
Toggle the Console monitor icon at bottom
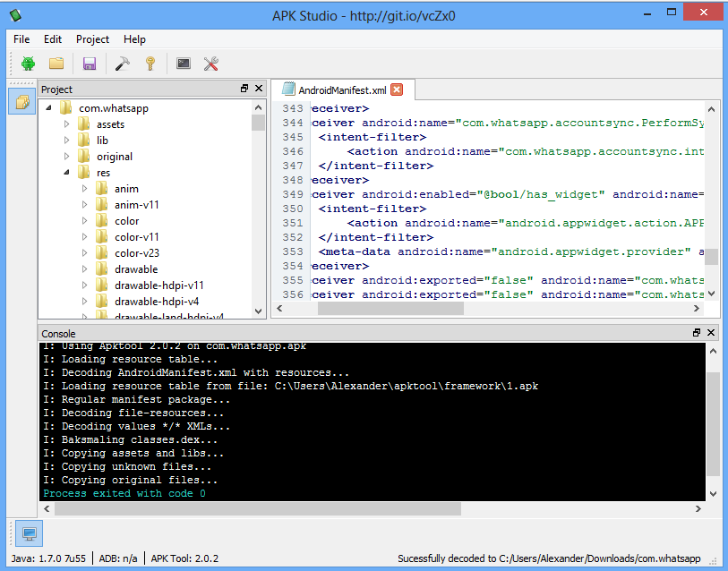(x=30, y=534)
